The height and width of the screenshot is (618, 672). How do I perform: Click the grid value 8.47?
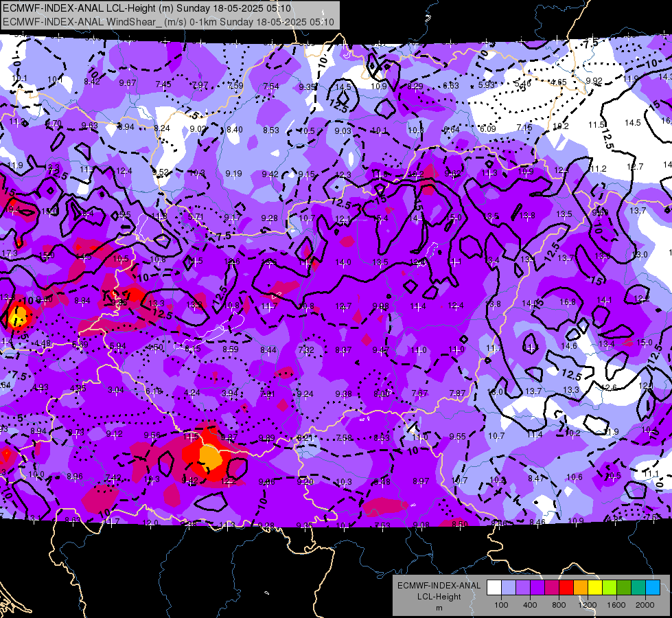(535, 479)
